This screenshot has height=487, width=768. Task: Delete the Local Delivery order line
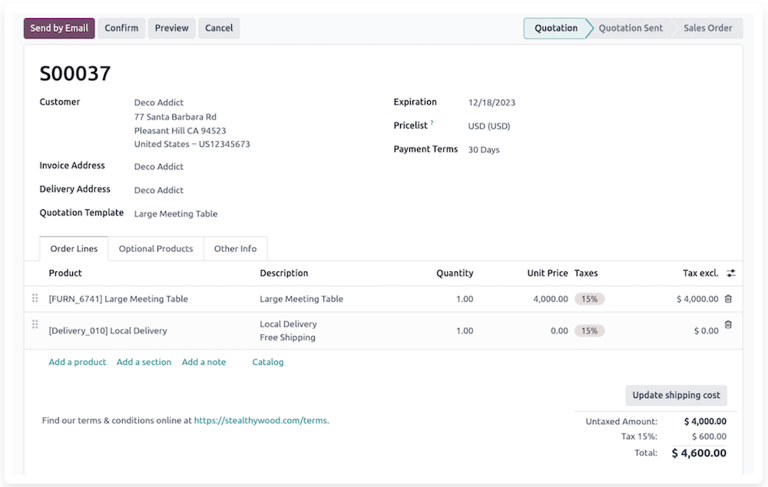(728, 324)
